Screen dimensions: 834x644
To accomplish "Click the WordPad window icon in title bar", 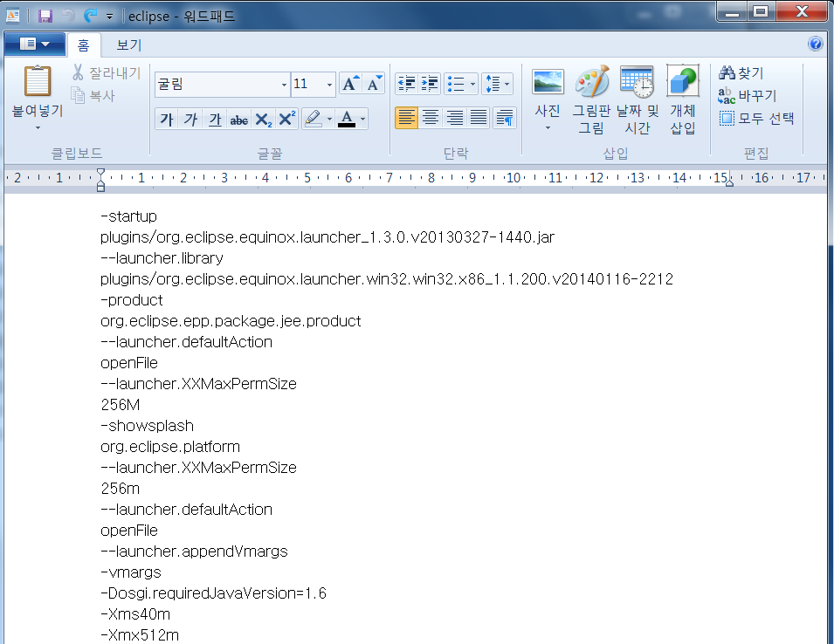I will tap(13, 16).
